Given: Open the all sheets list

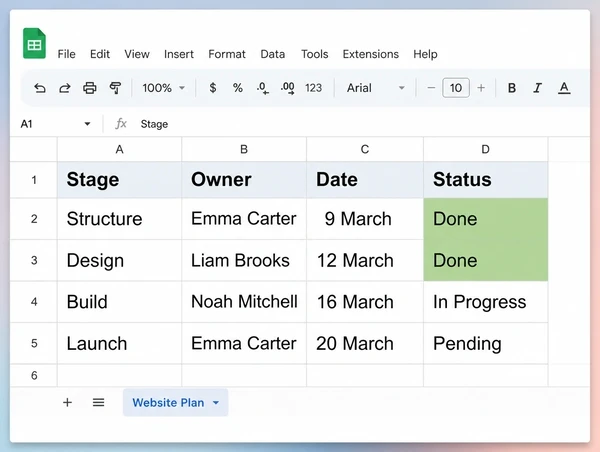Looking at the screenshot, I should [98, 402].
